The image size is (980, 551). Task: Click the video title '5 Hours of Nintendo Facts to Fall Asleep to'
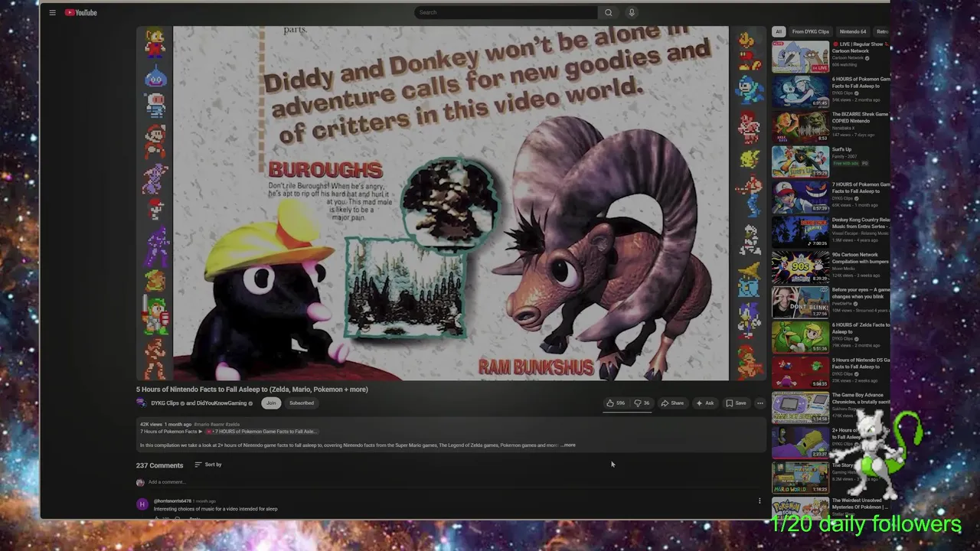(252, 390)
